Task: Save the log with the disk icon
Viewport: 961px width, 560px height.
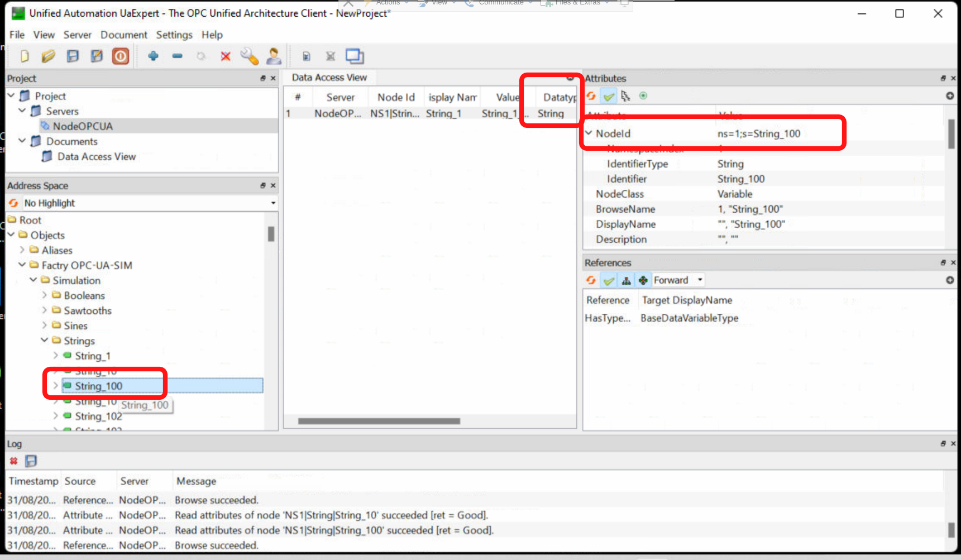Action: tap(31, 461)
